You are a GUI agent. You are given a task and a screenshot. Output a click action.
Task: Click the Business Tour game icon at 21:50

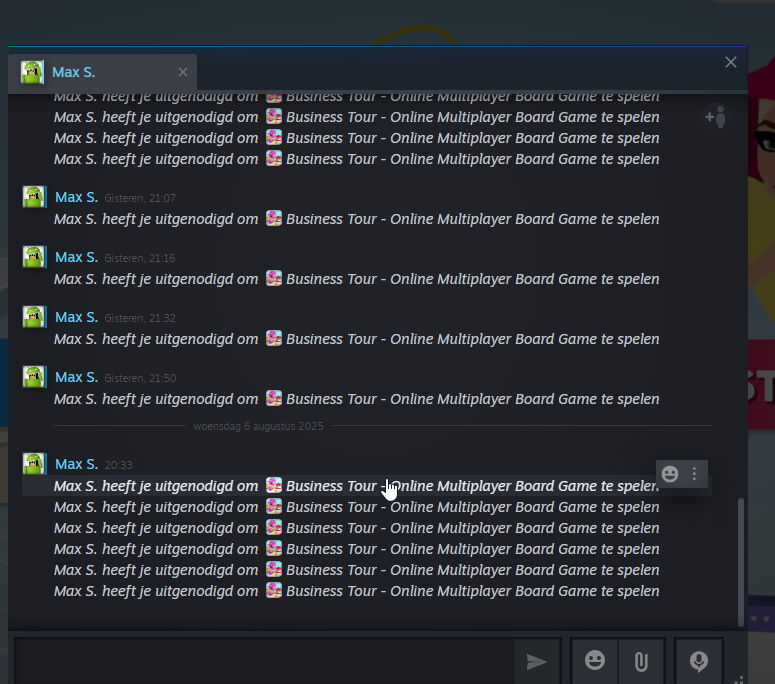coord(274,399)
